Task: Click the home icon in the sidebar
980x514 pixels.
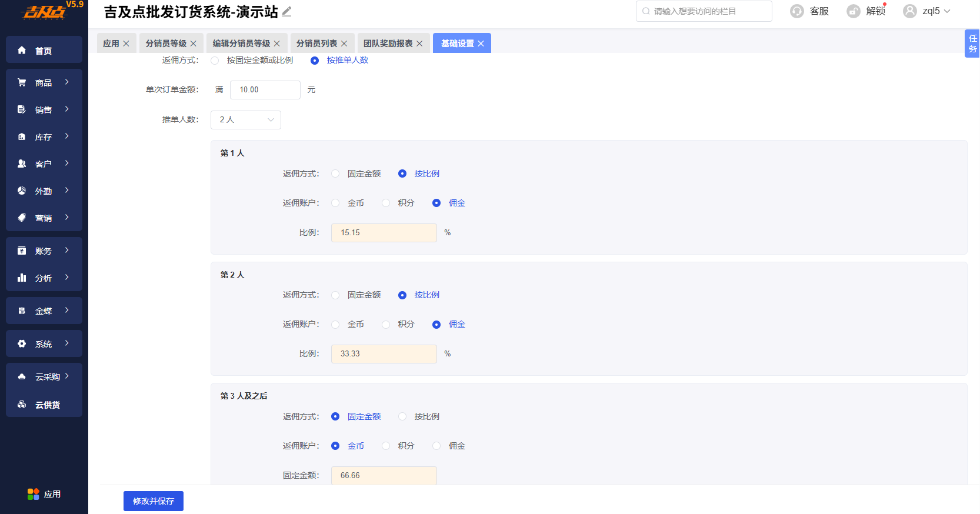Action: click(22, 50)
